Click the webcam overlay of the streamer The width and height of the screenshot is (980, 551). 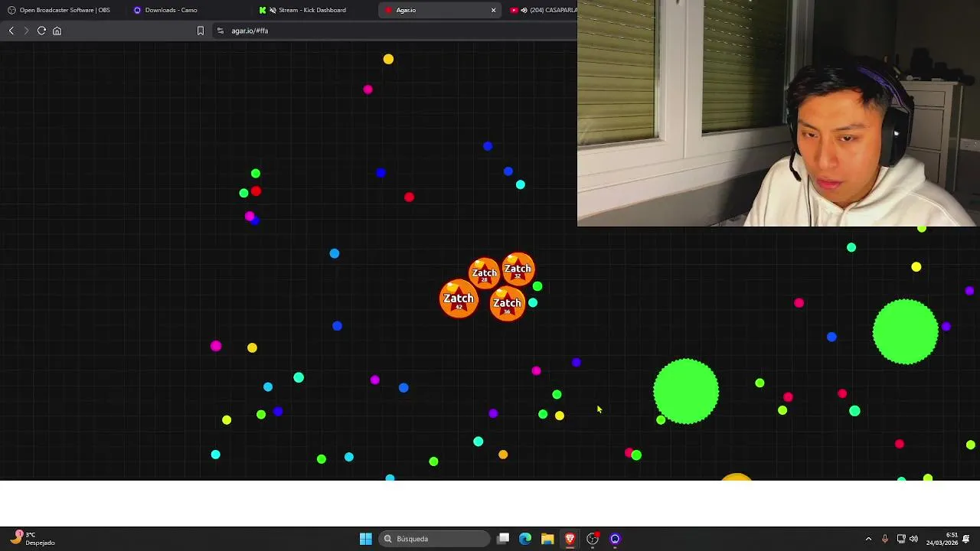click(778, 113)
